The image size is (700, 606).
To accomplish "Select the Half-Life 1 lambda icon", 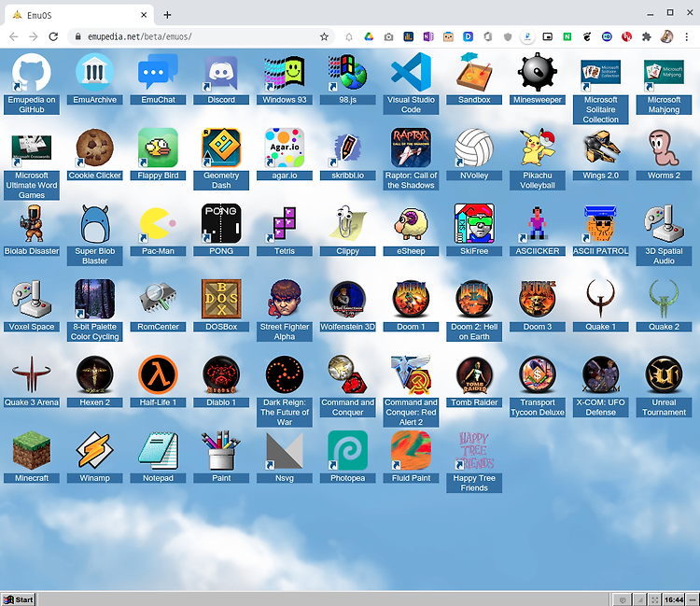I will click(158, 375).
